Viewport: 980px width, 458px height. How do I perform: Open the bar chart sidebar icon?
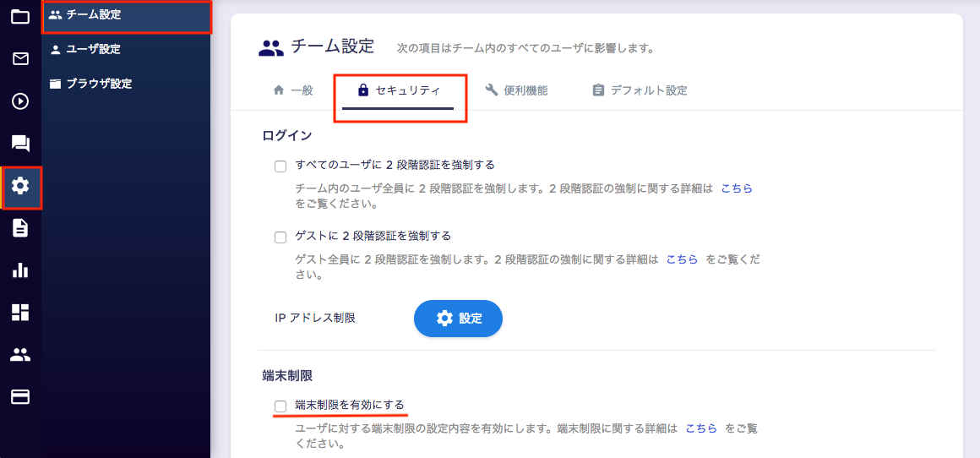20,270
